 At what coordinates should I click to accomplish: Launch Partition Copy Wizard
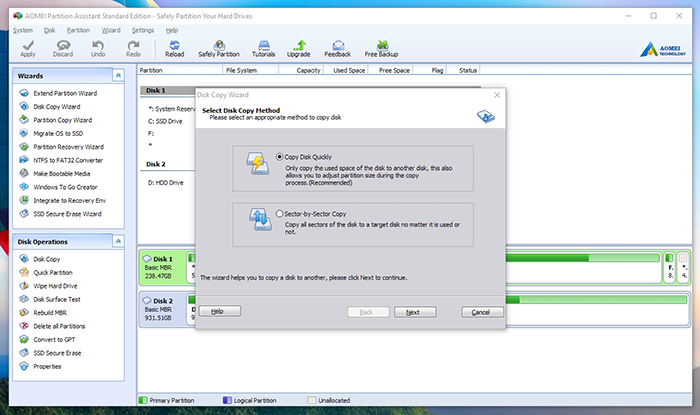[62, 120]
